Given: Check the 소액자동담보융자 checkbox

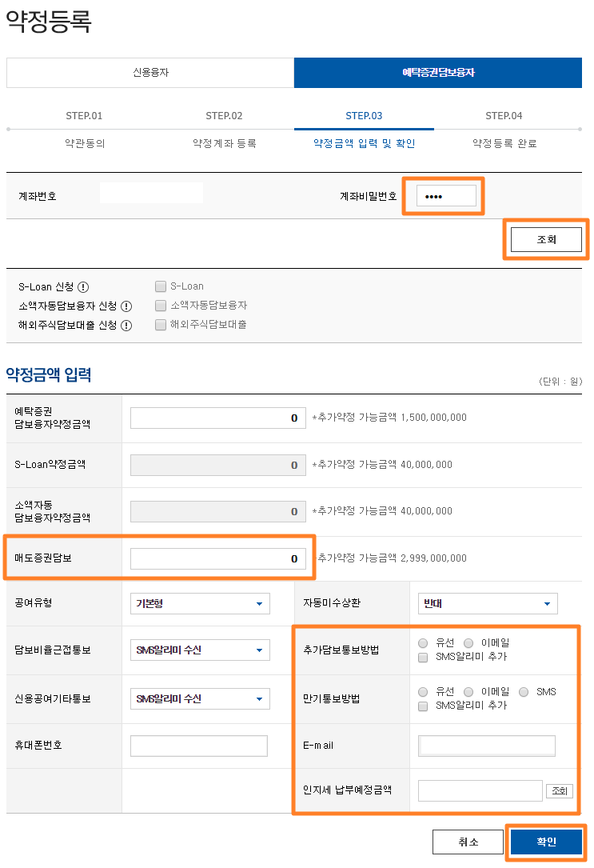Looking at the screenshot, I should (x=161, y=306).
